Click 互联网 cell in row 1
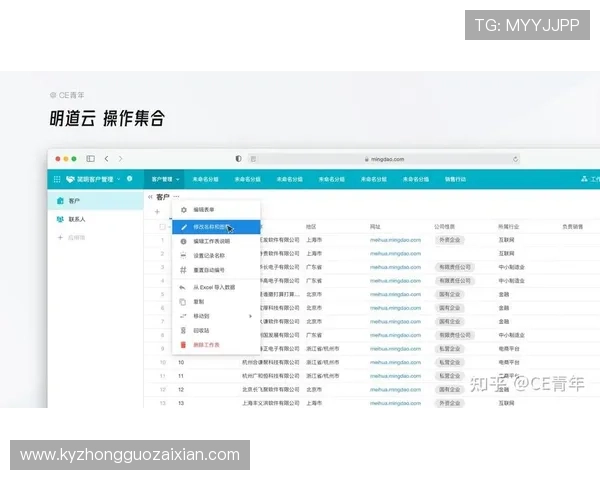 [506, 240]
